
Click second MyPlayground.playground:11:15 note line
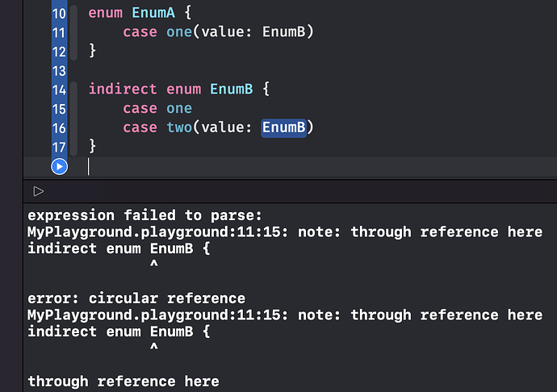(x=285, y=315)
